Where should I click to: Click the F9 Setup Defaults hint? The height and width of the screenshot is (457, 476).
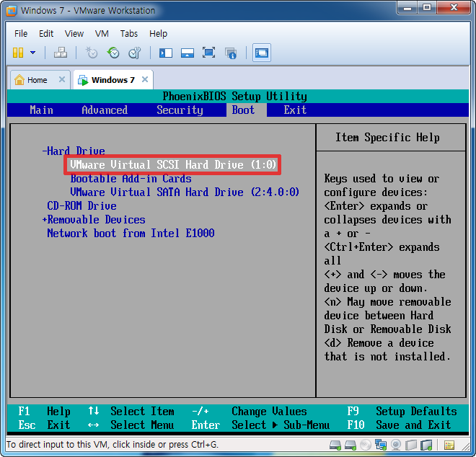(x=402, y=411)
